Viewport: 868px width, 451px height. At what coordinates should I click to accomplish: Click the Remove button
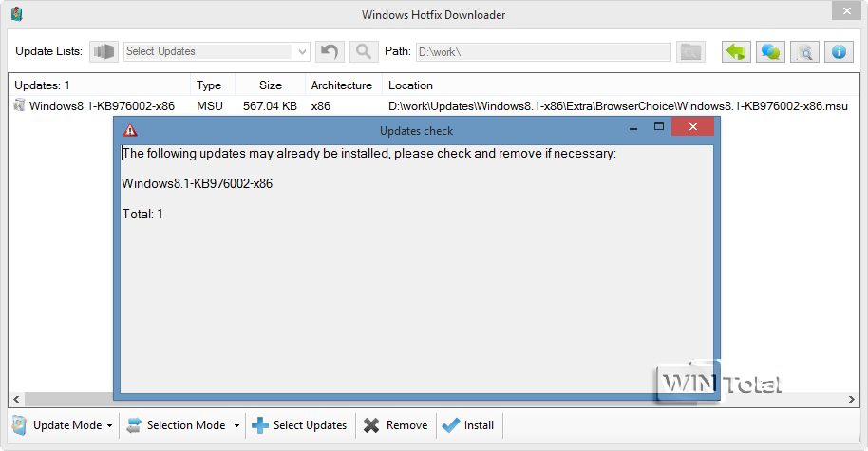pos(396,425)
